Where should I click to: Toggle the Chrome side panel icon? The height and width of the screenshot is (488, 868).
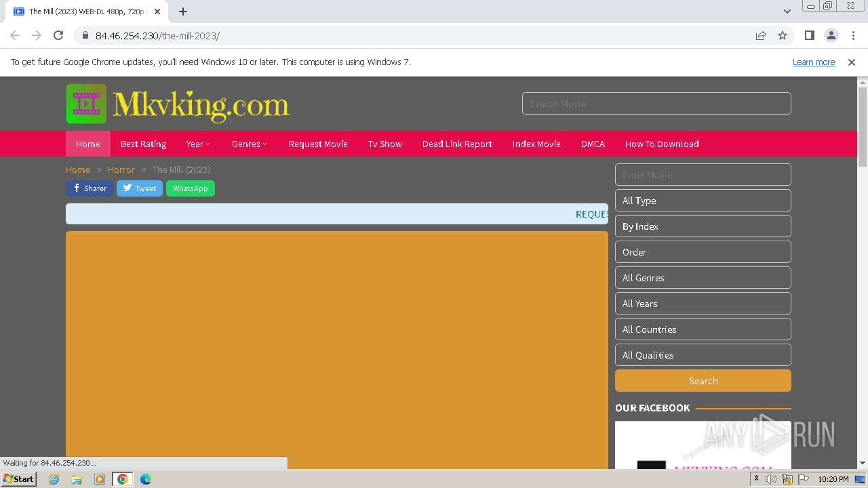(809, 35)
